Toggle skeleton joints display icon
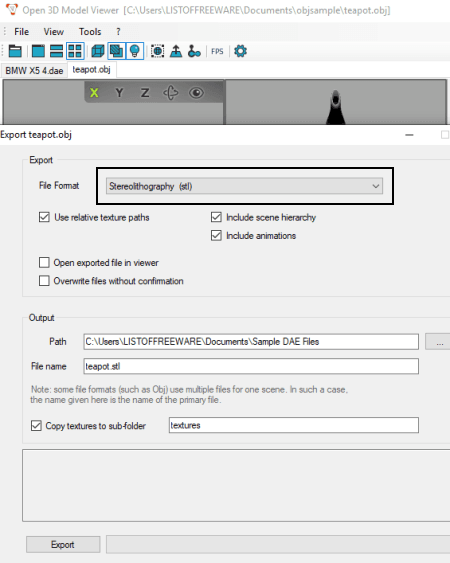Image resolution: width=450 pixels, height=563 pixels. click(194, 51)
